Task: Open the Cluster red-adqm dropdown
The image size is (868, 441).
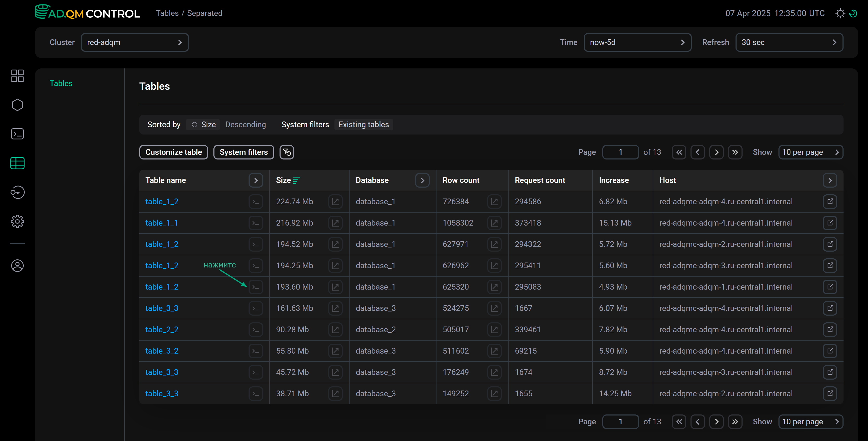Action: point(135,42)
